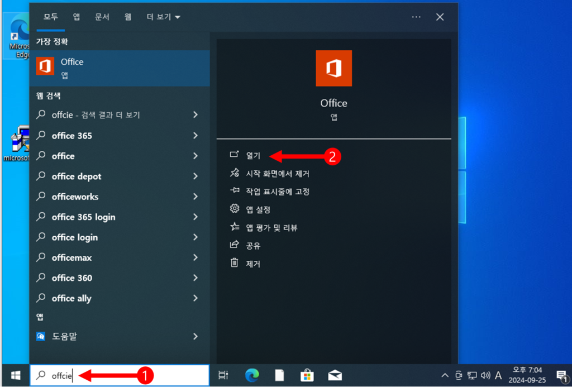Image resolution: width=572 pixels, height=392 pixels.
Task: Select 열기 (Open) for Office
Action: point(253,156)
